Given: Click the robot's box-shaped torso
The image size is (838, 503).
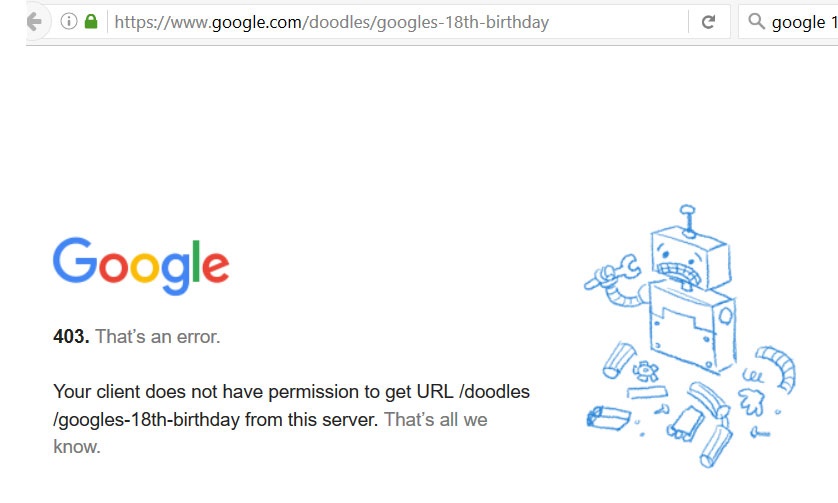Looking at the screenshot, I should point(693,326).
